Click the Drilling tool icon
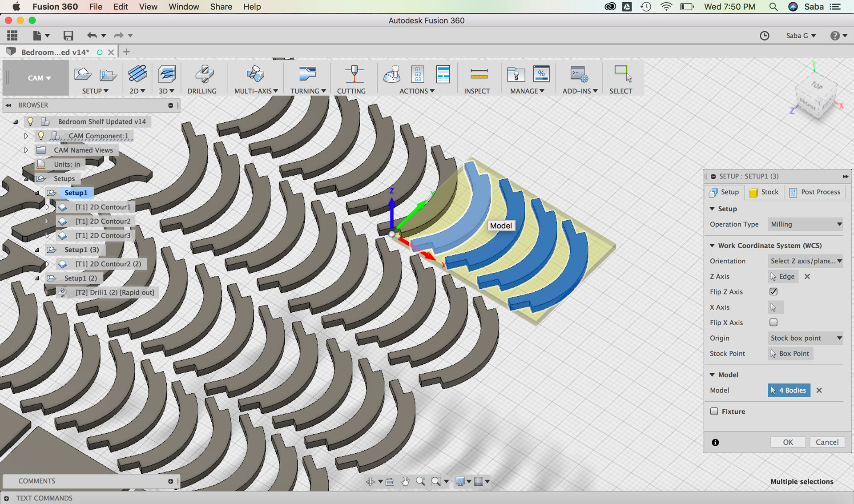 click(x=204, y=74)
